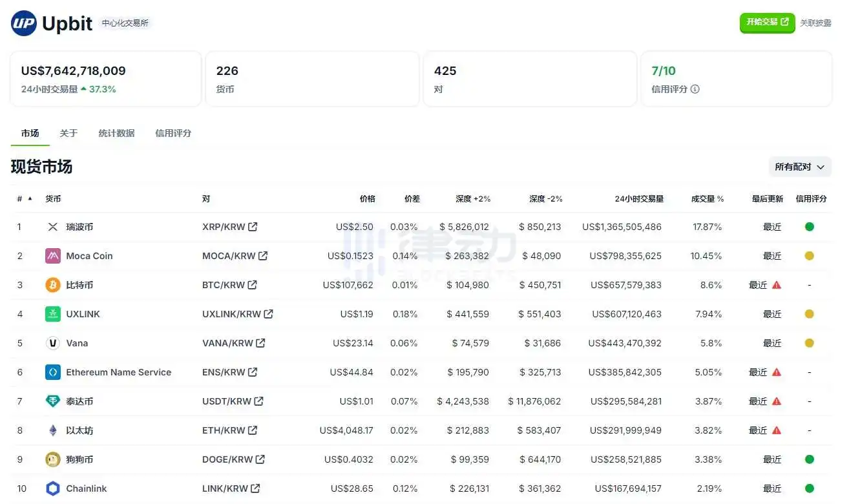Viewport: 860px width, 504px height.
Task: Open the 所有配对 filter dropdown
Action: click(800, 166)
